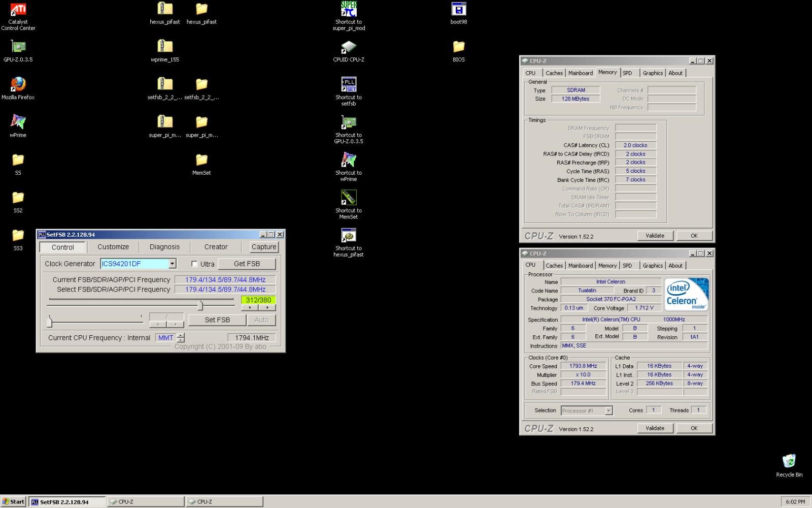Increase FSB step with right arrow under 312/380
The image size is (812, 508).
(x=267, y=307)
